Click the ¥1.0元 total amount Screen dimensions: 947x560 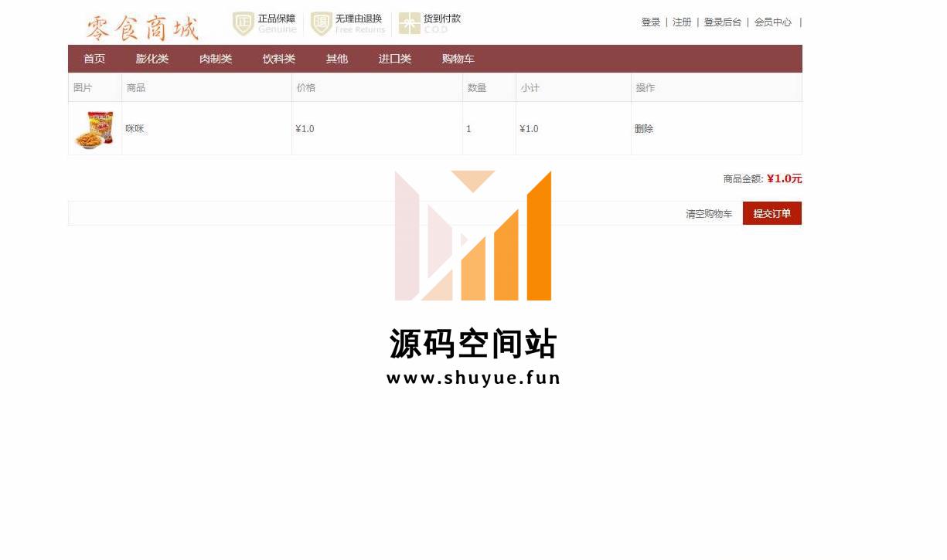point(785,178)
